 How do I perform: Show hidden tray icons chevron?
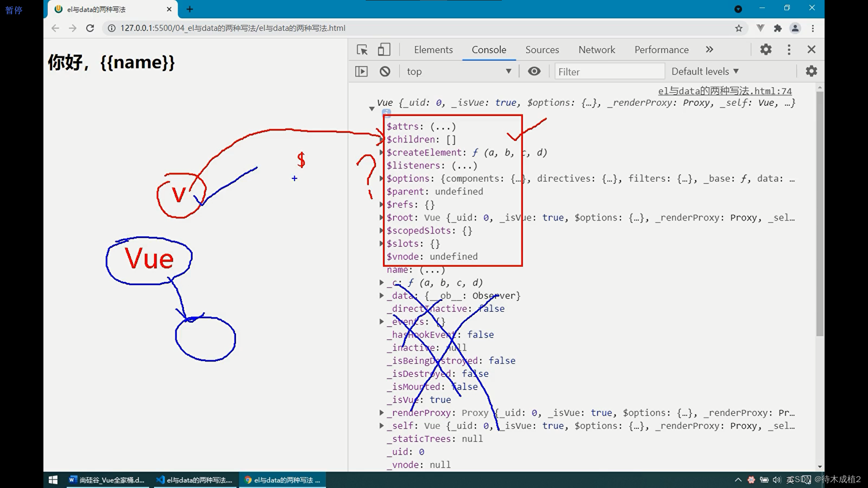pyautogui.click(x=738, y=480)
